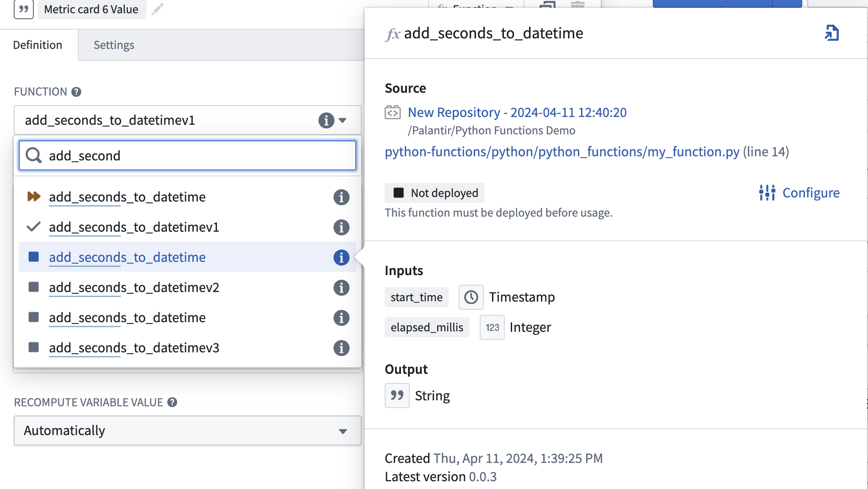Open the Automatically recompute dropdown
868x489 pixels.
(x=187, y=431)
